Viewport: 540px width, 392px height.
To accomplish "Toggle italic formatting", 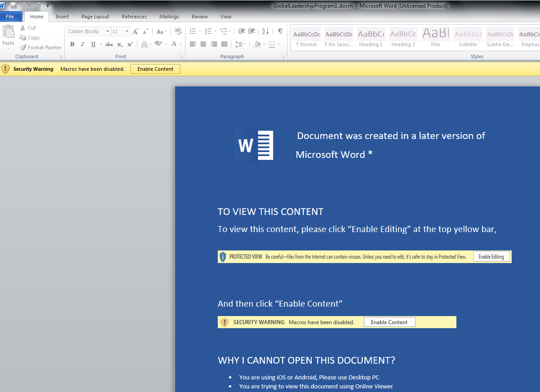I will click(x=83, y=44).
